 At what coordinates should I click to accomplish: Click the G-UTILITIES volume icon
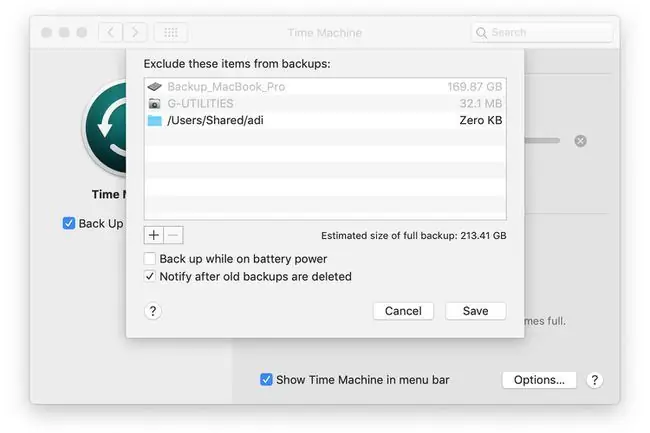155,103
